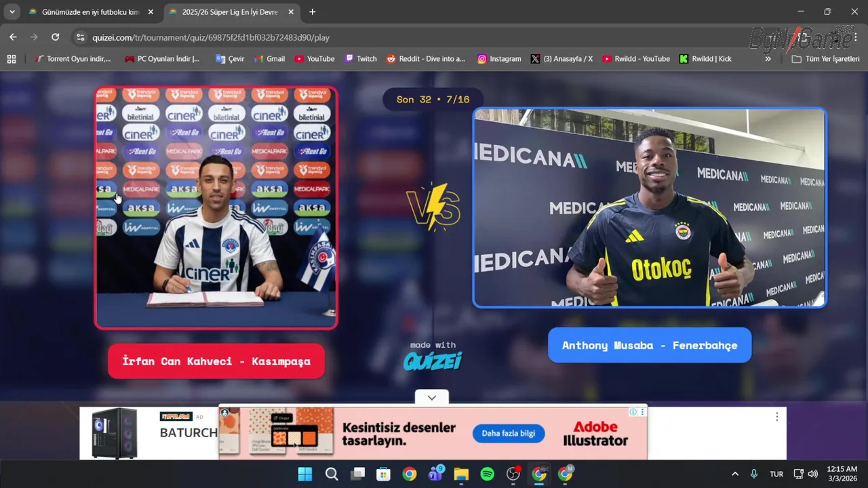This screenshot has width=868, height=488.
Task: Click the 'Adobe Illustrator' ad logo text
Action: [x=595, y=434]
